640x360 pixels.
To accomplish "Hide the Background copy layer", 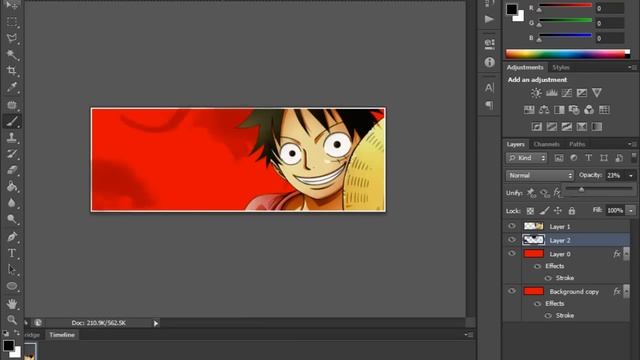I will tap(512, 291).
